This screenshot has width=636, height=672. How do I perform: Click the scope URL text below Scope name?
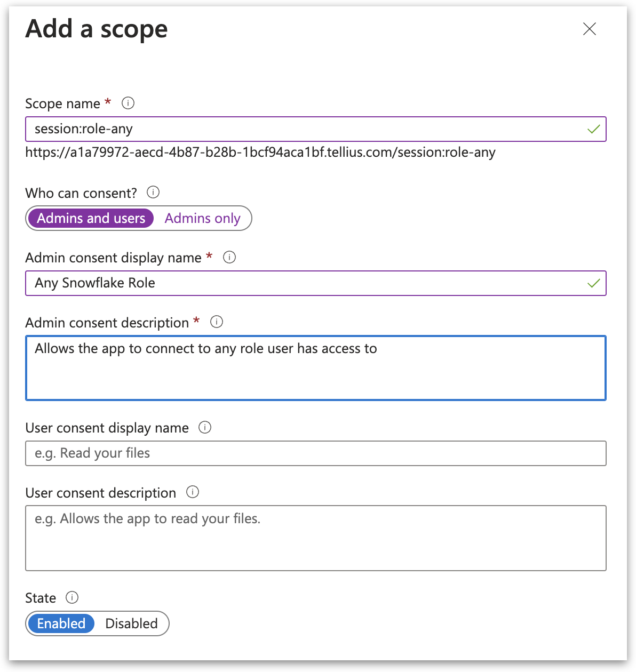point(260,153)
